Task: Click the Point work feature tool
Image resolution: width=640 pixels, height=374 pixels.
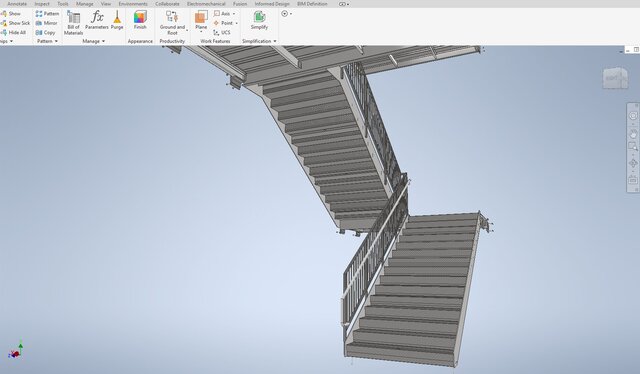Action: point(223,23)
